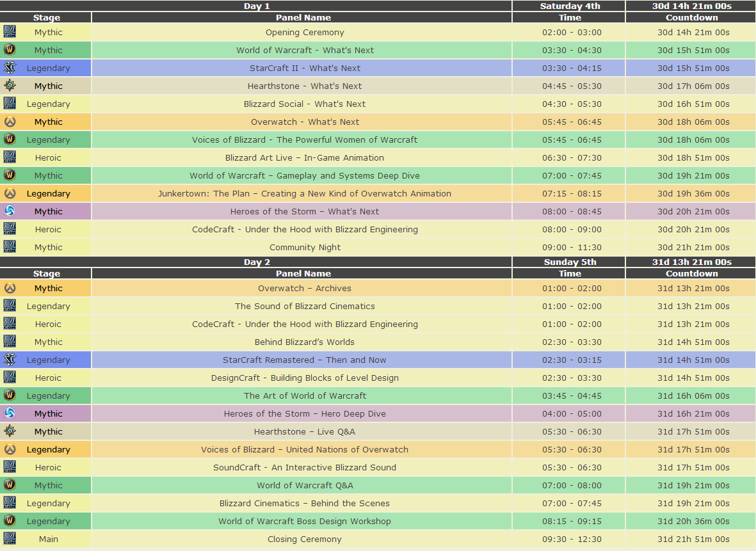Click the Overwatch icon for Overwatch – Archives

tap(10, 288)
